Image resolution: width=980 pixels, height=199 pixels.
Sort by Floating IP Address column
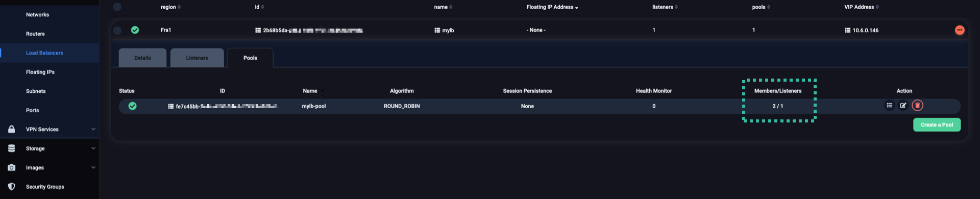tap(552, 7)
